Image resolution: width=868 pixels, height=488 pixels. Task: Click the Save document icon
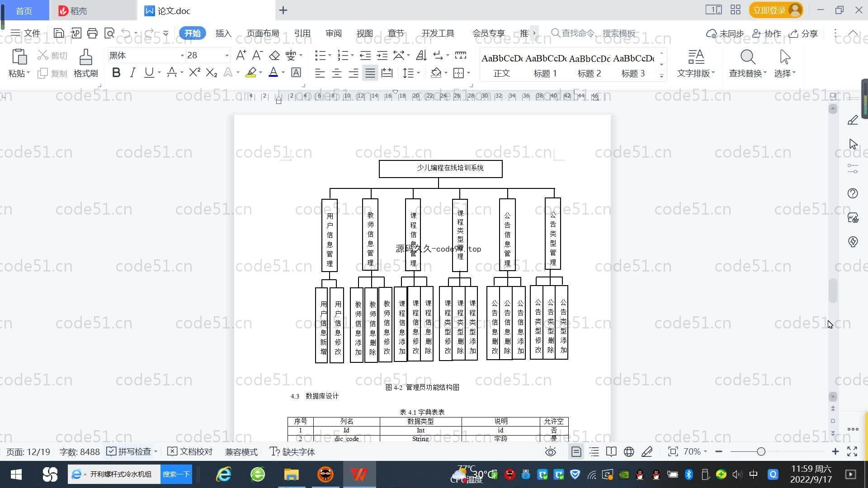[58, 33]
